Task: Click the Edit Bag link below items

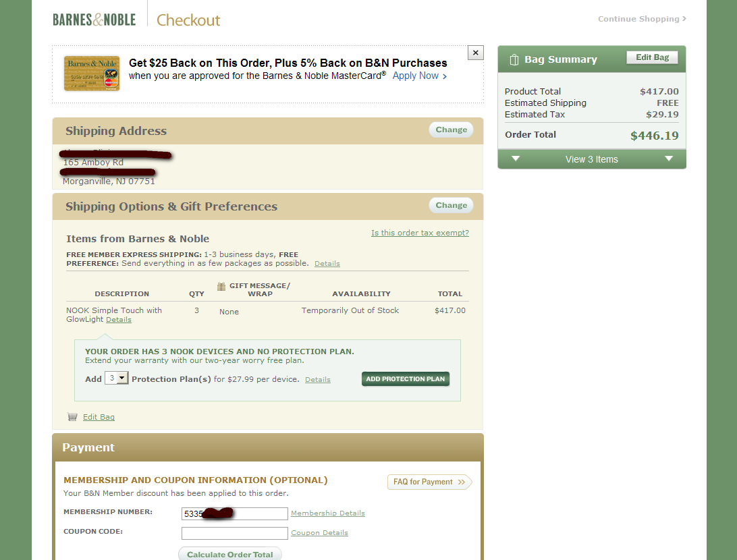Action: pyautogui.click(x=99, y=417)
